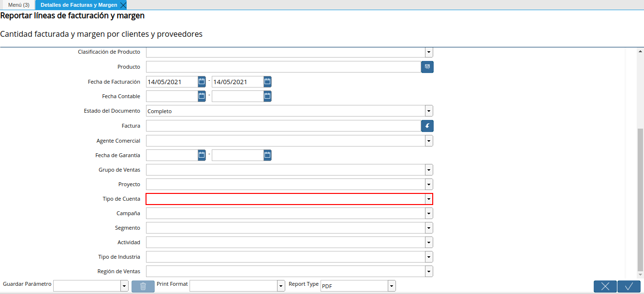Screen dimensions: 644x294
Task: Focus the Fecha de Garantía end date field
Action: (237, 155)
